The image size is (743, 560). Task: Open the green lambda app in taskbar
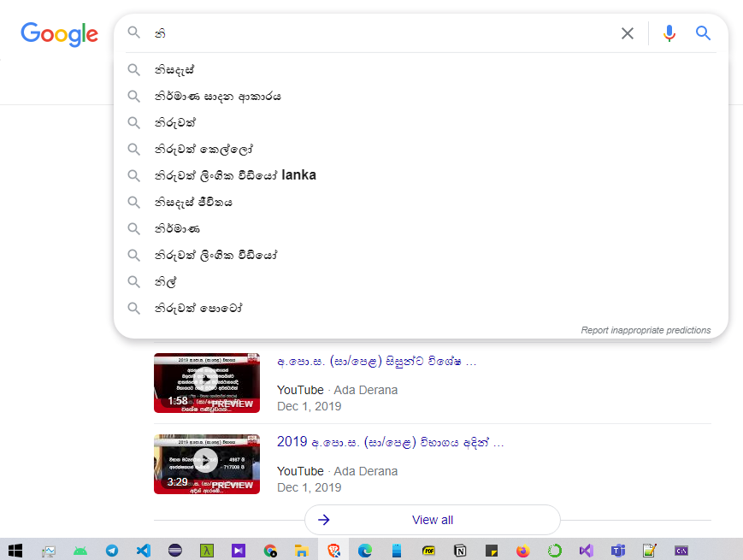click(x=207, y=551)
